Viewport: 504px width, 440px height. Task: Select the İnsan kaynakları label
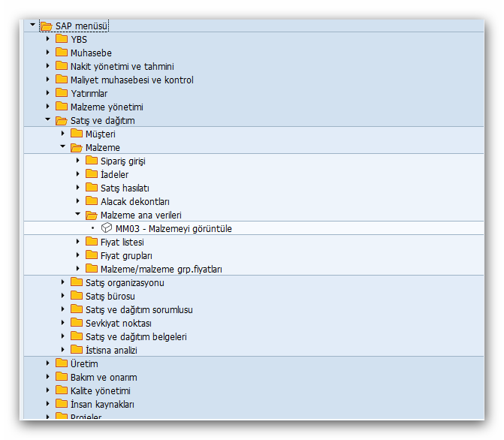point(102,404)
